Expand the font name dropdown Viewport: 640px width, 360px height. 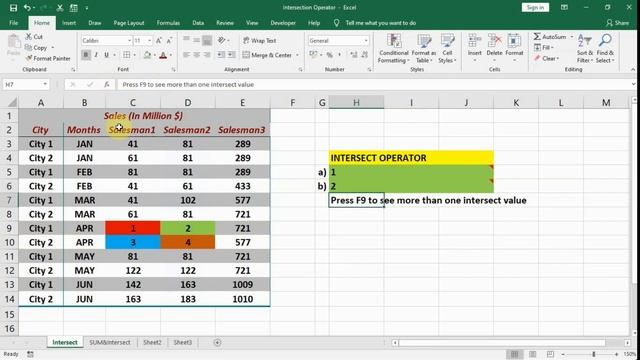coord(129,40)
